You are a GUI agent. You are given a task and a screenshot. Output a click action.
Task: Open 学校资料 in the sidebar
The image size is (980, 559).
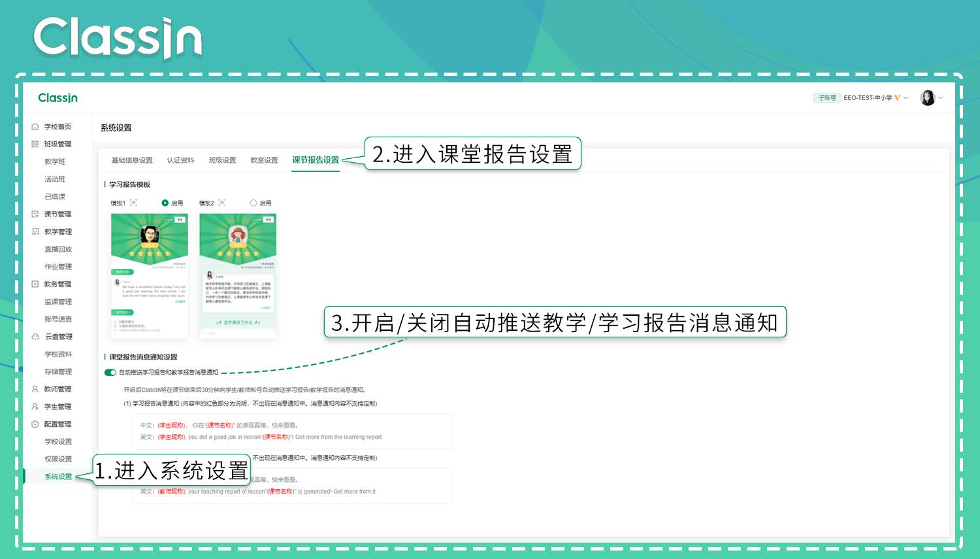point(58,354)
